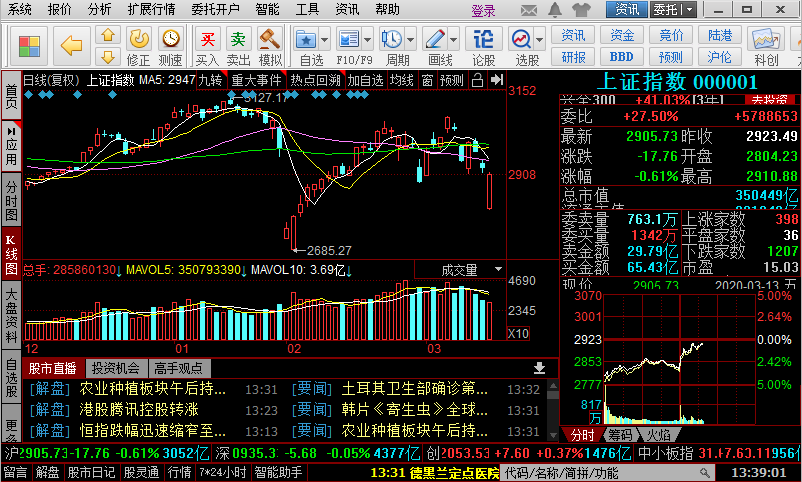802x482 pixels.
Task: Toggle the 均线 moving average overlay
Action: 402,80
